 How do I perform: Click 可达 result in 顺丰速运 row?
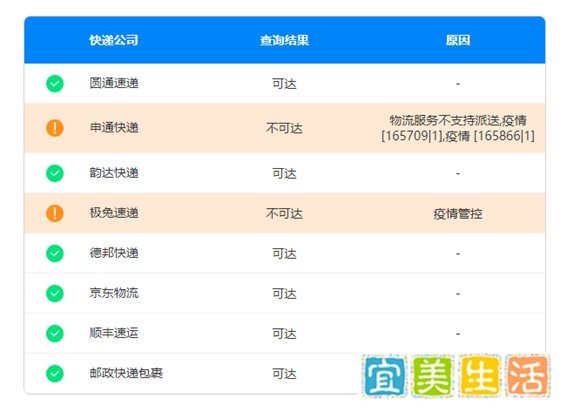coord(284,334)
